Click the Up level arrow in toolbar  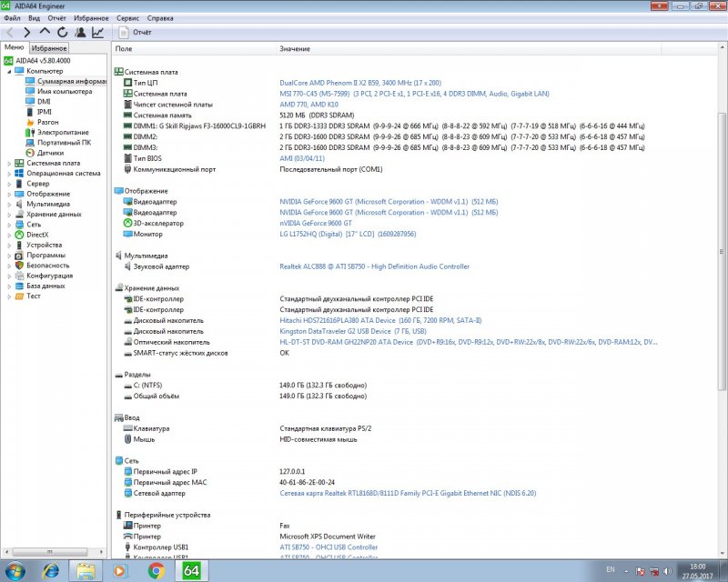pyautogui.click(x=45, y=32)
